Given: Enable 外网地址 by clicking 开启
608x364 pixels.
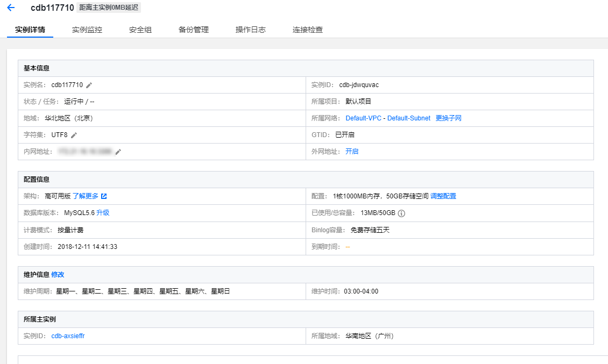Looking at the screenshot, I should pos(352,151).
